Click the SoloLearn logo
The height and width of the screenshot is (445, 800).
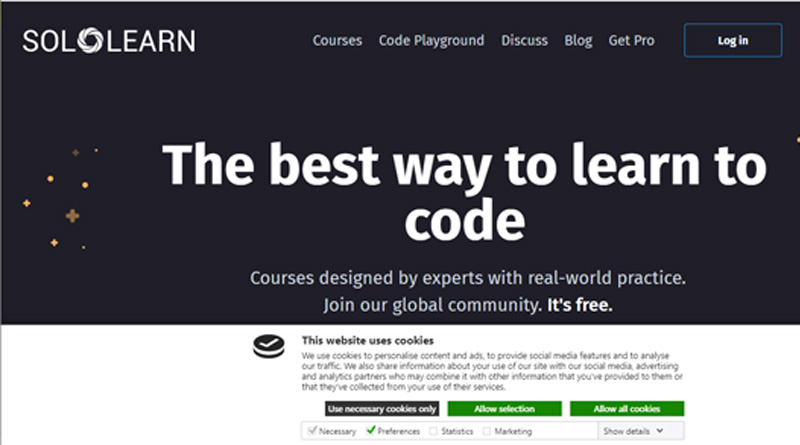109,41
